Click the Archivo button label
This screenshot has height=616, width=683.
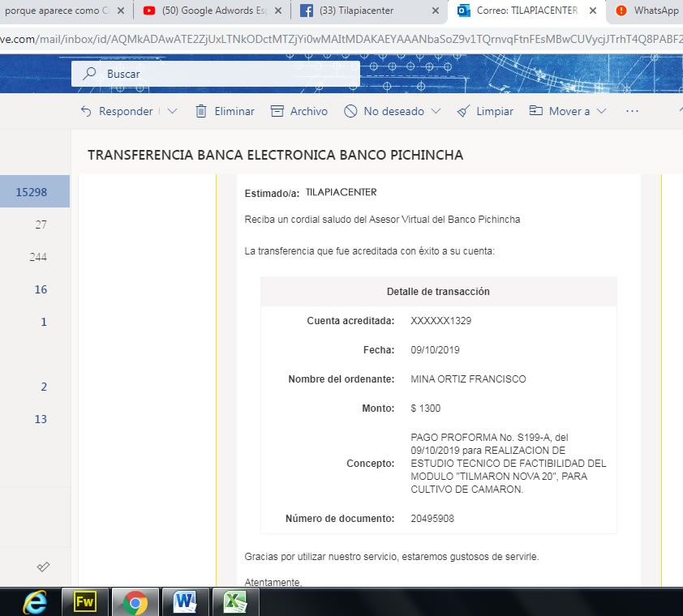309,111
